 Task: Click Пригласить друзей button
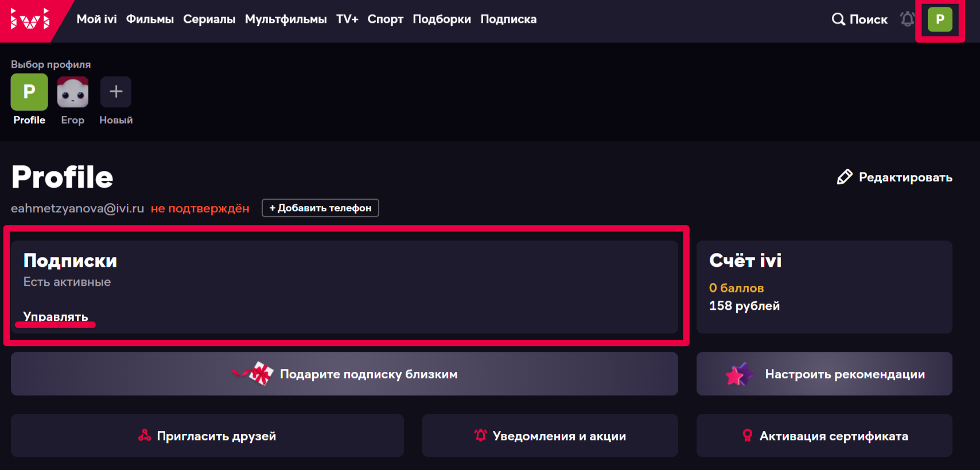click(207, 436)
